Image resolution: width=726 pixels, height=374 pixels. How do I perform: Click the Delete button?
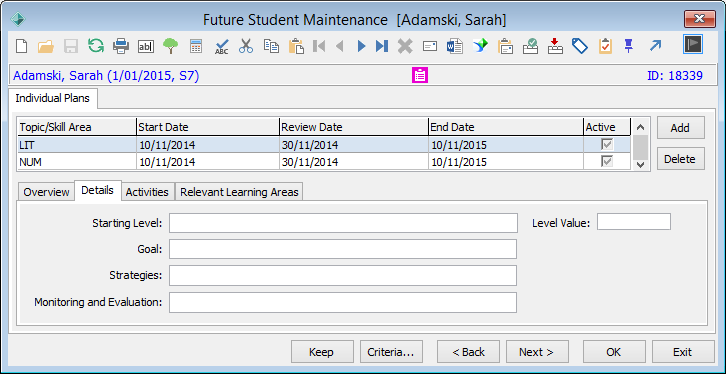click(680, 159)
